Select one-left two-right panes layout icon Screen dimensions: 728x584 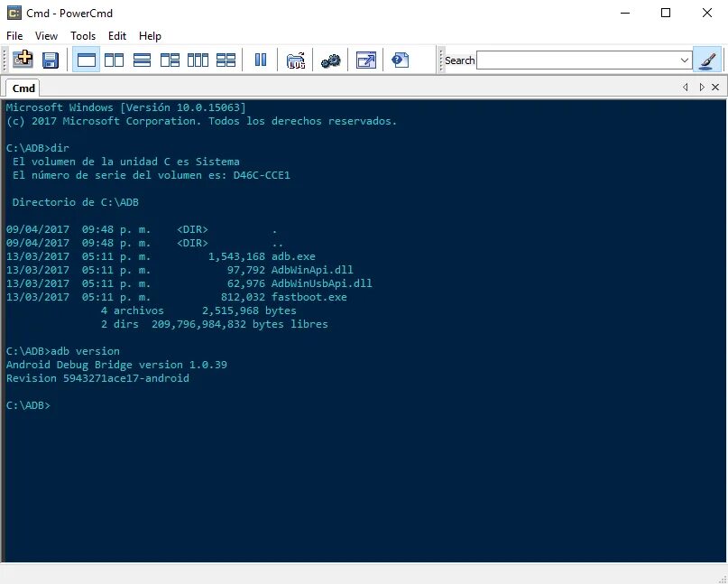(x=170, y=60)
